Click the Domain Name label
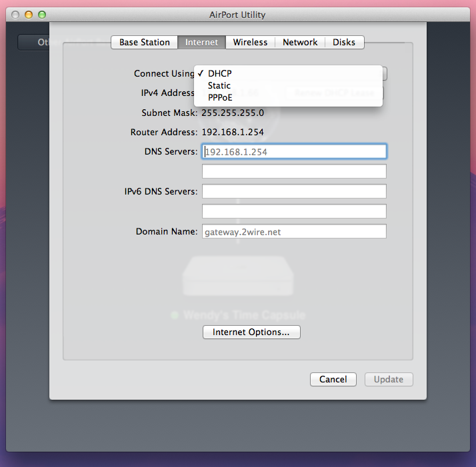The height and width of the screenshot is (467, 476). pyautogui.click(x=167, y=232)
